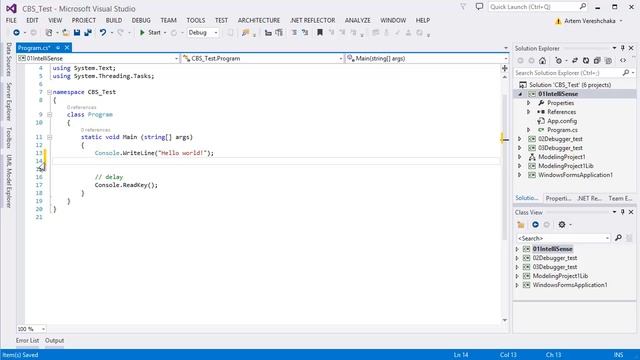Image resolution: width=640 pixels, height=360 pixels.
Task: Click the feedback speech bubble icon
Action: pyautogui.click(x=479, y=7)
